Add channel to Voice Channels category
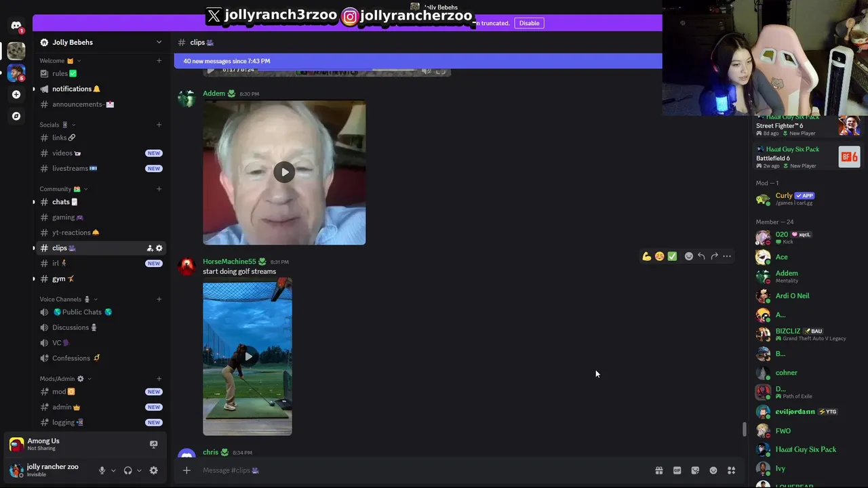This screenshot has width=868, height=488. 159,299
